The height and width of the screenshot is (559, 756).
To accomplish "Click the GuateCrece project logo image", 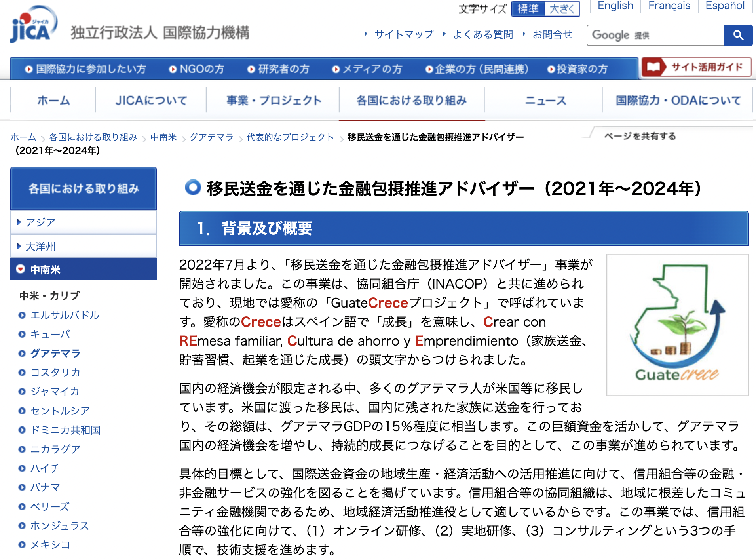I will 677,325.
